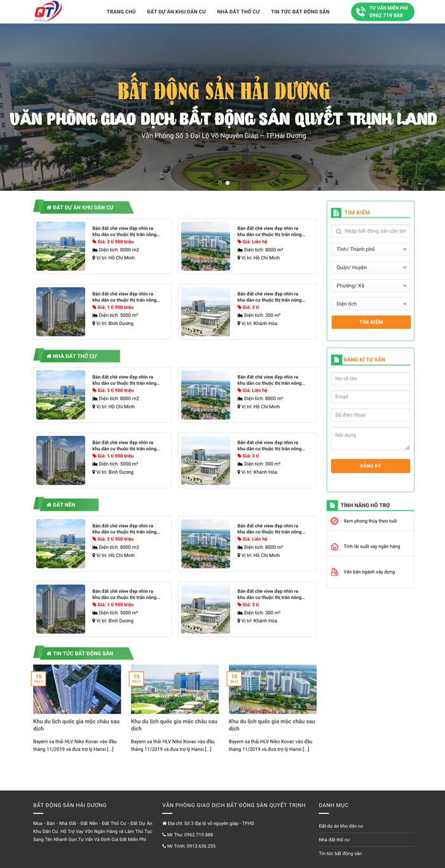Open Tính lãi suất vay ngân hàng link
The image size is (445, 868).
click(x=372, y=546)
